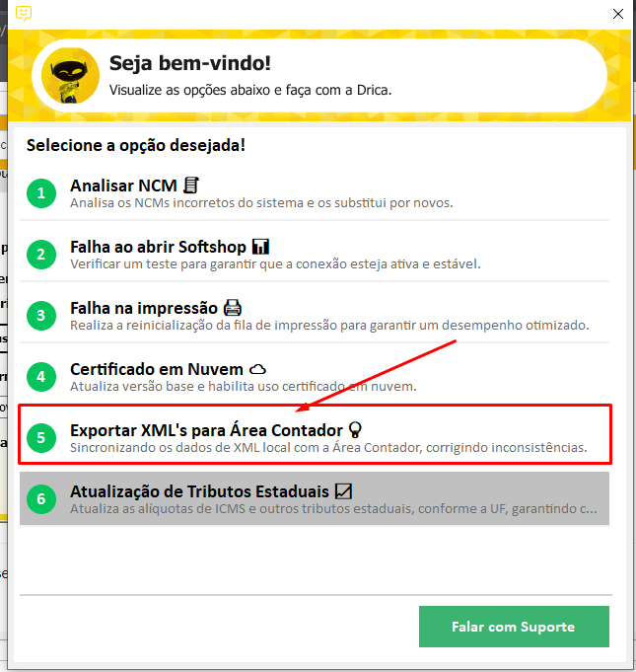Open the Certificado em Nuvem option
Screen dimensions: 636x672
[x=315, y=377]
